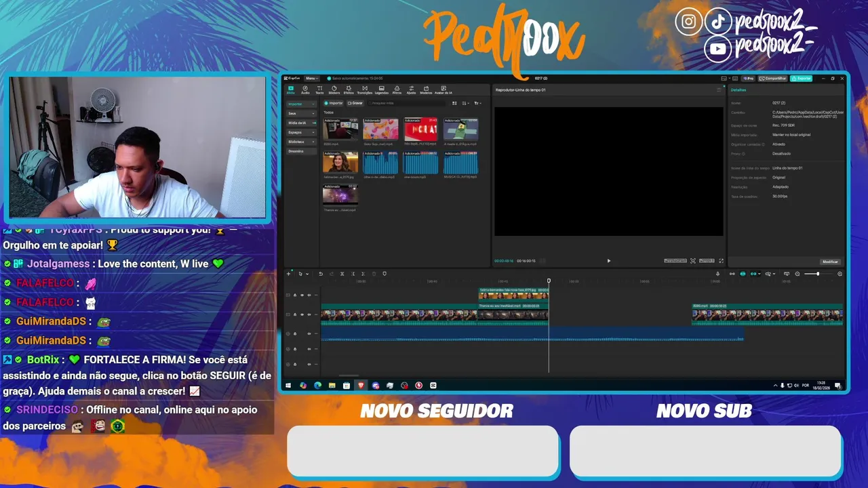Adjust the timeline zoom slider
Viewport: 868px width, 488px height.
[x=818, y=274]
